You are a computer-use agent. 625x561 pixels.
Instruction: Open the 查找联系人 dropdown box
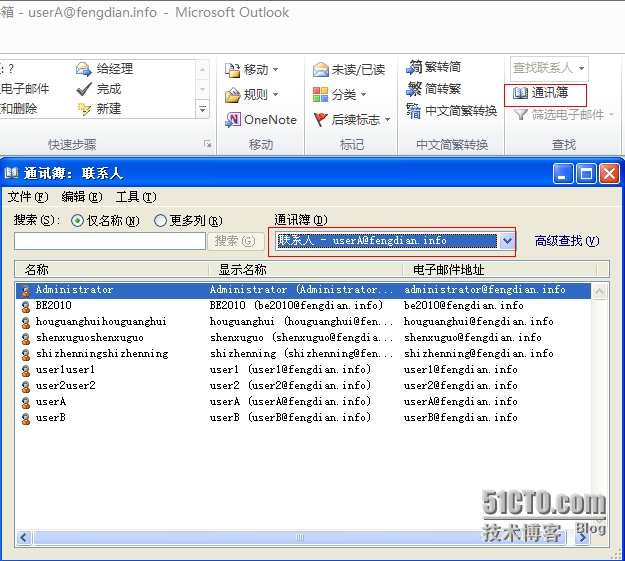pos(549,69)
